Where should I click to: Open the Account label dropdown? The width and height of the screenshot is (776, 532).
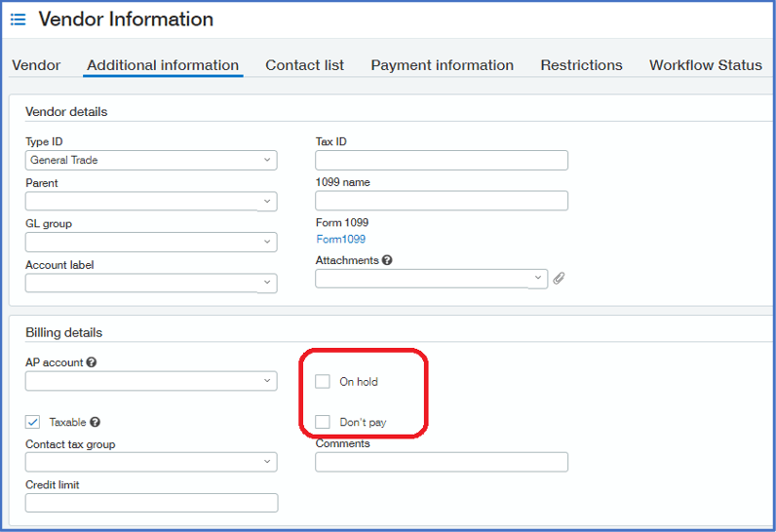pyautogui.click(x=151, y=284)
